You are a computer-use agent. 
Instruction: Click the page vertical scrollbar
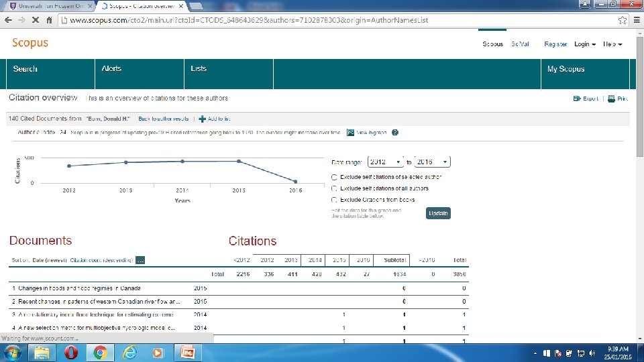pos(640,97)
